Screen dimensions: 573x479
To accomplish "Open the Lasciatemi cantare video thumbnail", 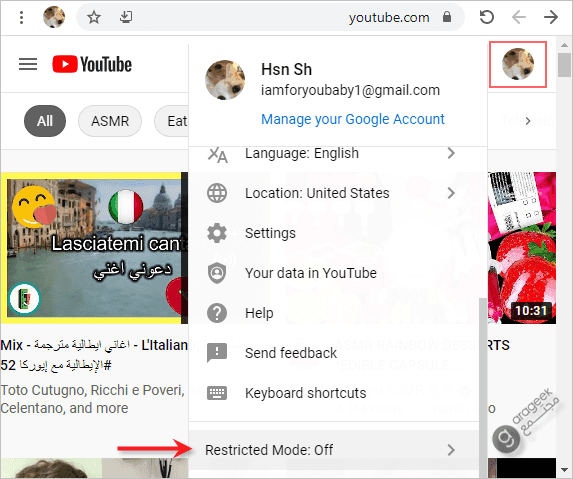I will (x=94, y=248).
